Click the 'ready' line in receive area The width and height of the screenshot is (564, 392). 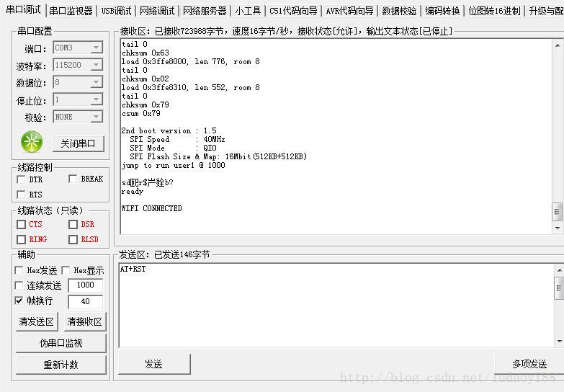pyautogui.click(x=132, y=192)
